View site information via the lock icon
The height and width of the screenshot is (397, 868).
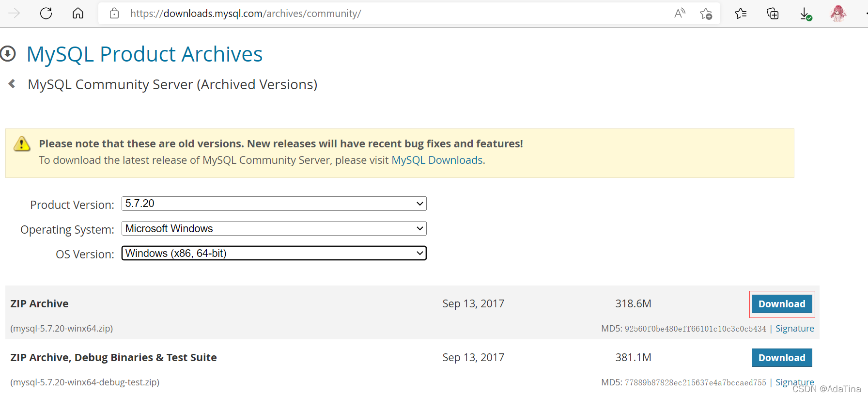point(114,13)
